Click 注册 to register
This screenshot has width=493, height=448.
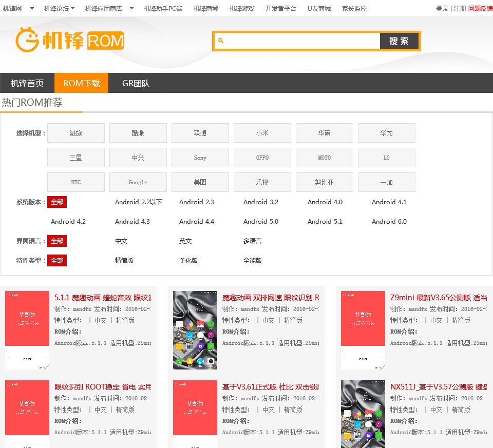click(x=460, y=9)
